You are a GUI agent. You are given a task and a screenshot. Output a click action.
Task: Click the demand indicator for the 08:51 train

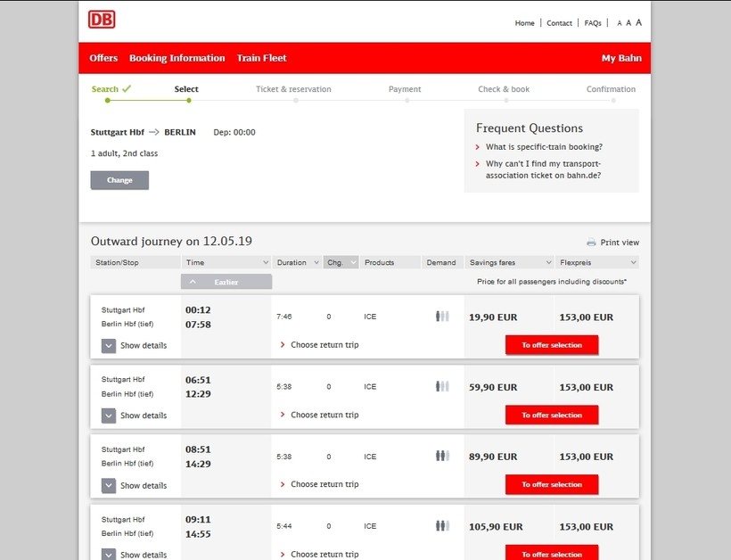[x=442, y=457]
